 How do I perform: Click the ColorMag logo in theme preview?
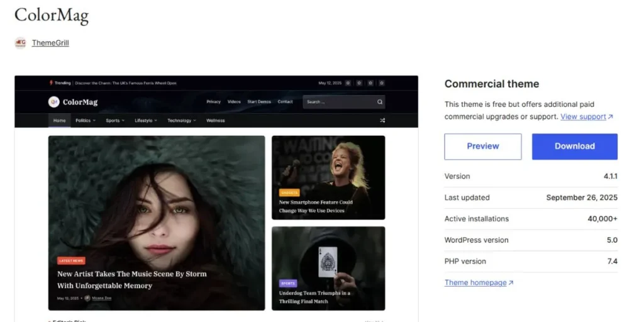(73, 102)
